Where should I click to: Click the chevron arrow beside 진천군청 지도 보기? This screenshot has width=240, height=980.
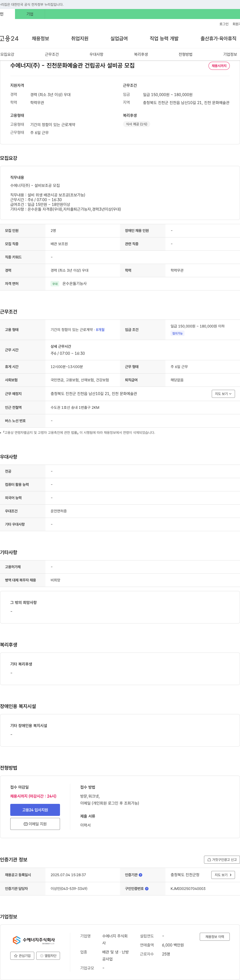[x=230, y=875]
